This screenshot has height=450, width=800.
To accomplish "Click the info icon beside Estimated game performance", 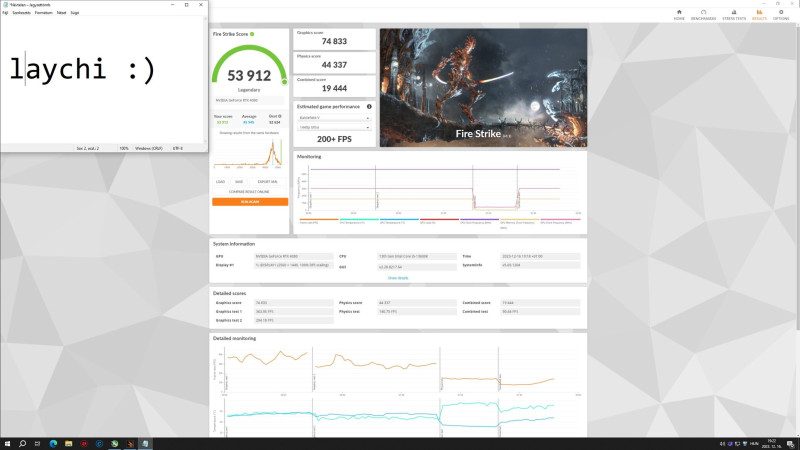I will click(x=369, y=107).
